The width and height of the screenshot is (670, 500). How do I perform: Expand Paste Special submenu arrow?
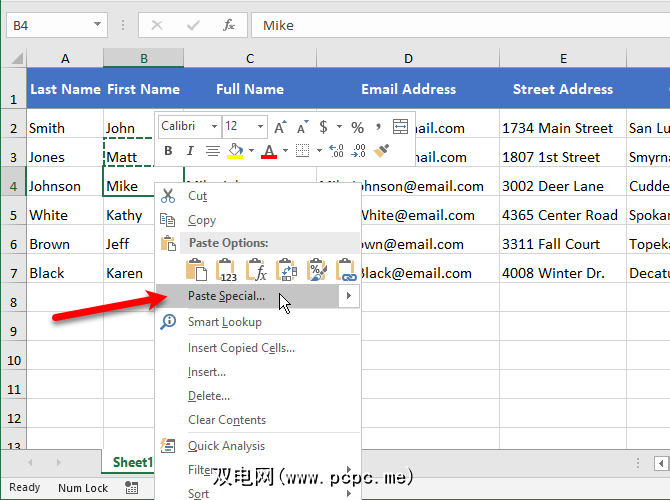coord(349,296)
